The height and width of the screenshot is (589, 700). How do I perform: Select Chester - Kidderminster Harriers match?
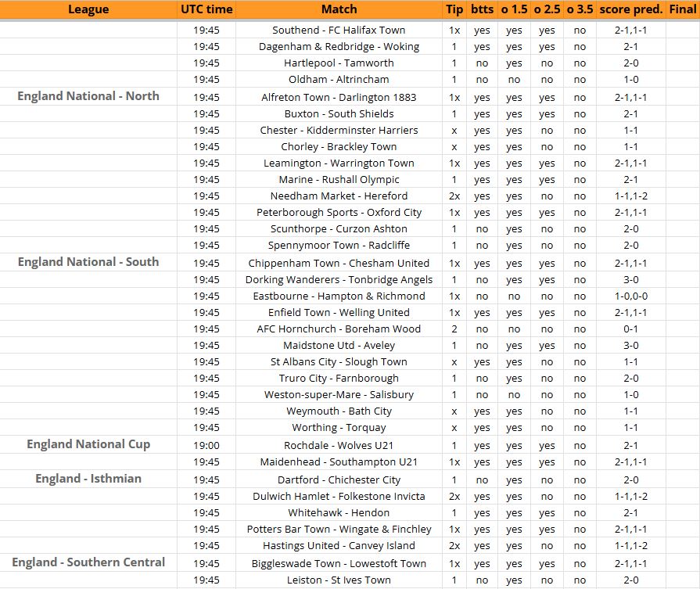339,131
